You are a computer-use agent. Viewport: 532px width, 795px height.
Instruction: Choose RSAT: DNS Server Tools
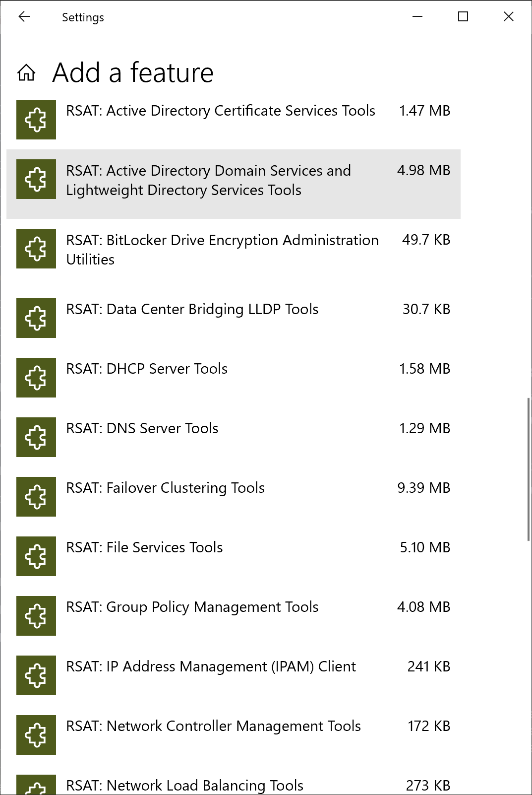(142, 428)
